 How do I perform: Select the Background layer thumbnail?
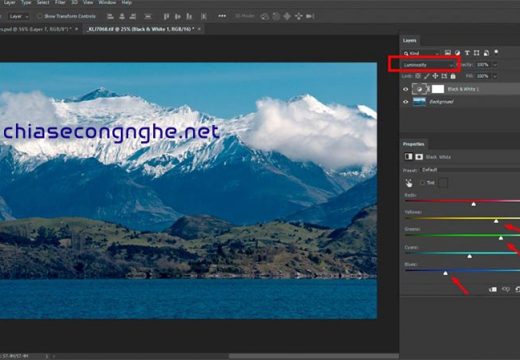tap(419, 102)
